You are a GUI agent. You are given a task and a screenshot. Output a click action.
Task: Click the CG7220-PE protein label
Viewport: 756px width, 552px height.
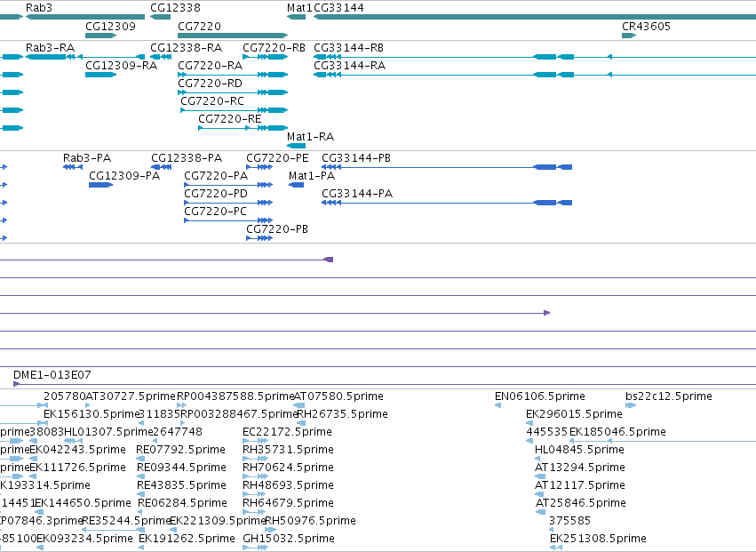click(277, 158)
